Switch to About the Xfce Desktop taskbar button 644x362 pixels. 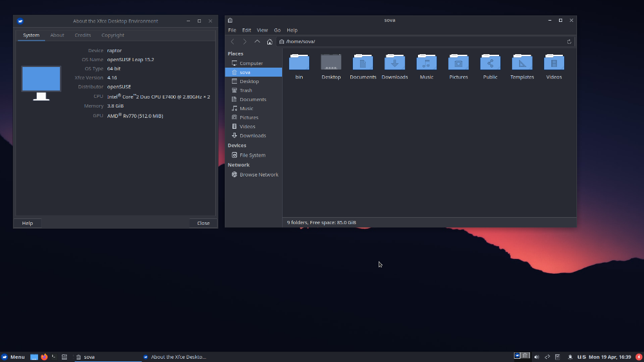[175, 357]
